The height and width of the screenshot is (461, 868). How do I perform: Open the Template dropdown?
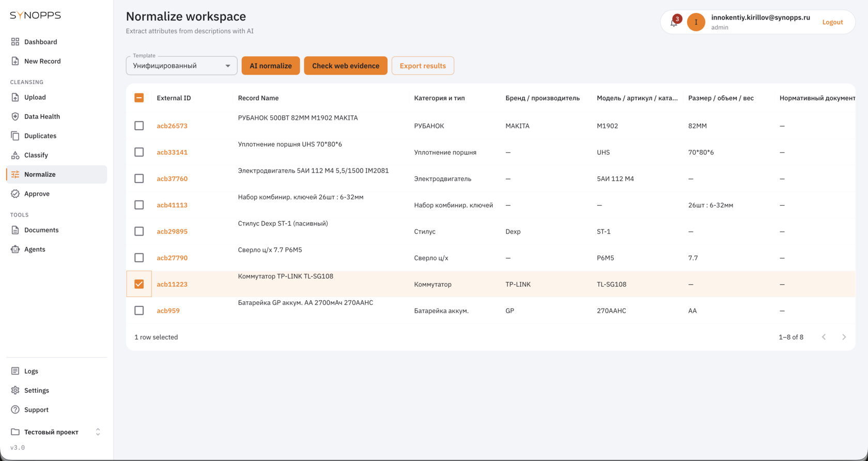click(181, 66)
